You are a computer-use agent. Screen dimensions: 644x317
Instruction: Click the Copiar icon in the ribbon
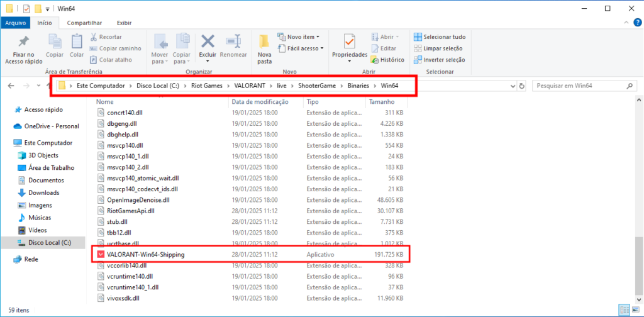(x=55, y=47)
